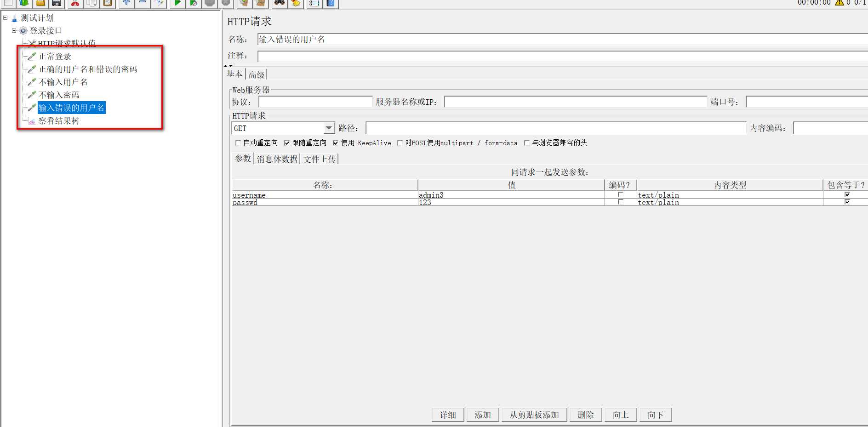Image resolution: width=868 pixels, height=427 pixels.
Task: Toggle the 使用 KeepAlive checkbox
Action: pyautogui.click(x=335, y=143)
